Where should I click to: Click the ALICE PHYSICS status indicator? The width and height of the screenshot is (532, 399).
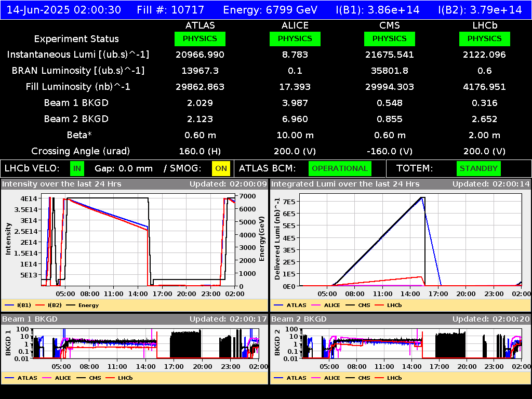click(x=295, y=38)
